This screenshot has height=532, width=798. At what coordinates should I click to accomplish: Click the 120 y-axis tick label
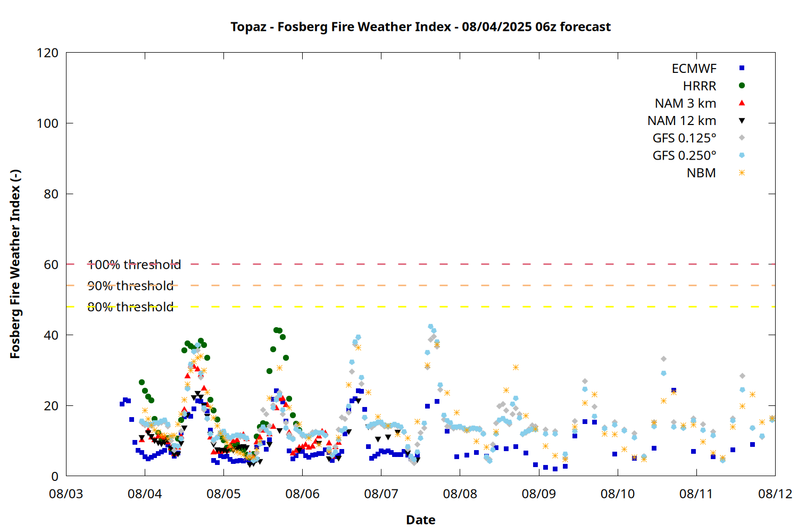[x=48, y=53]
